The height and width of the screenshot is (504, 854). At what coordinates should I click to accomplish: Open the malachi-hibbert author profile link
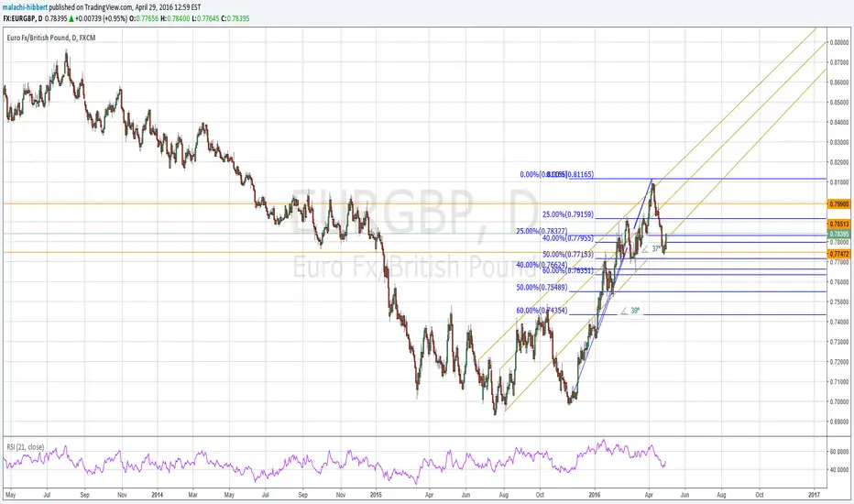25,7
